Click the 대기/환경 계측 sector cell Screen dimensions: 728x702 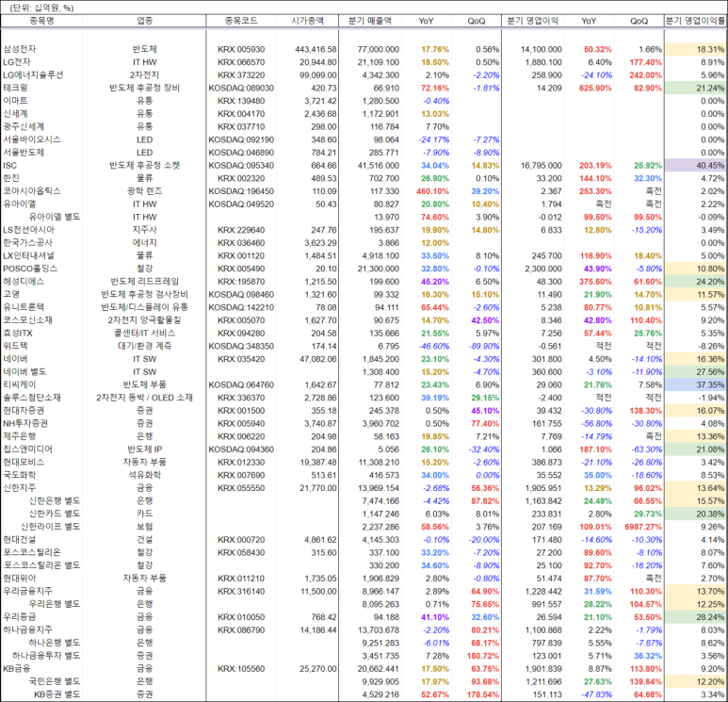[x=144, y=346]
